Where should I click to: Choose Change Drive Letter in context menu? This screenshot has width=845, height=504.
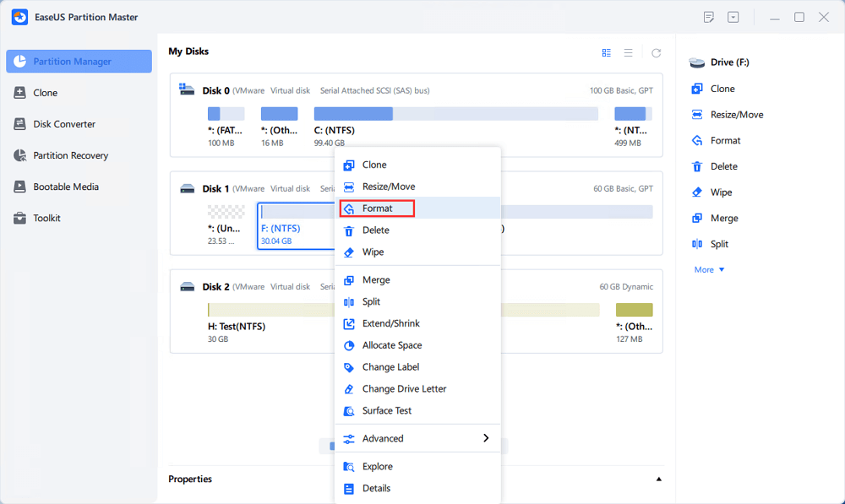coord(404,389)
